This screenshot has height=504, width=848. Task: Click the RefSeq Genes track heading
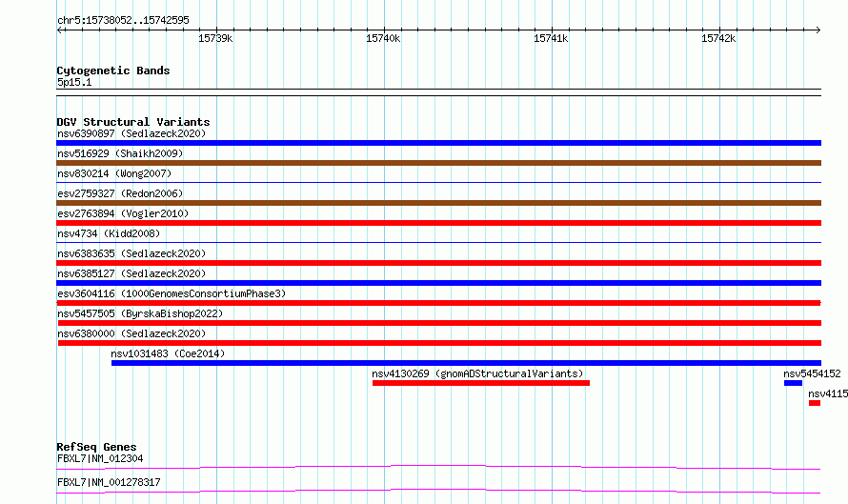click(96, 447)
